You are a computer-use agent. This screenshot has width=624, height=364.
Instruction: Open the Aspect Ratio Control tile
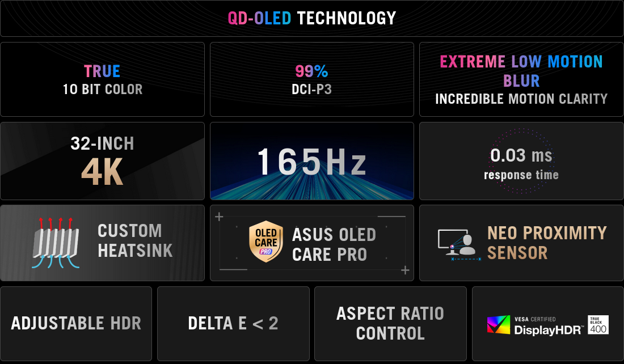[x=390, y=323]
